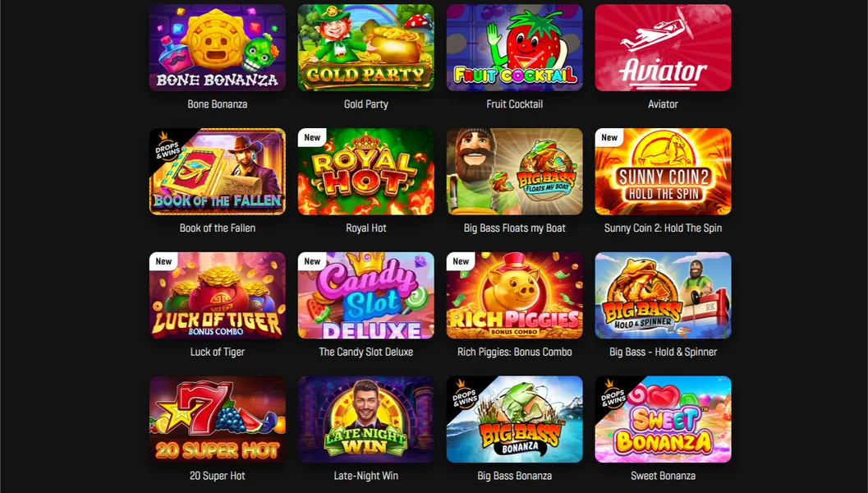This screenshot has width=868, height=493.
Task: Click the New badge on Rich Piggies
Action: click(461, 261)
